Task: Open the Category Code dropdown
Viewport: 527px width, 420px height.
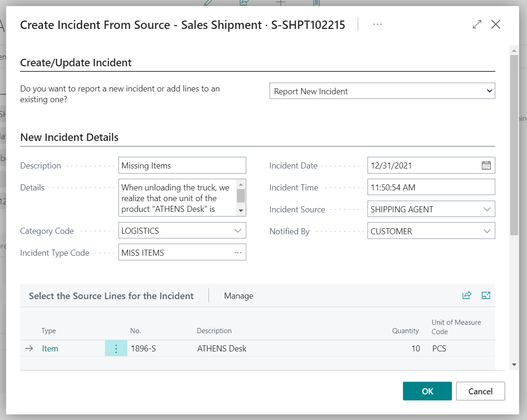Action: [239, 230]
